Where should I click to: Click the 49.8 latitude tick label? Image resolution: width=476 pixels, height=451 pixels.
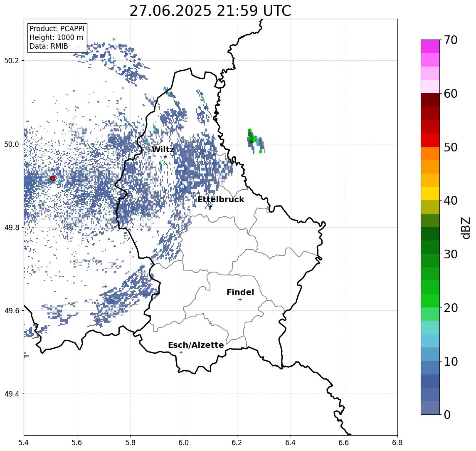pyautogui.click(x=12, y=228)
